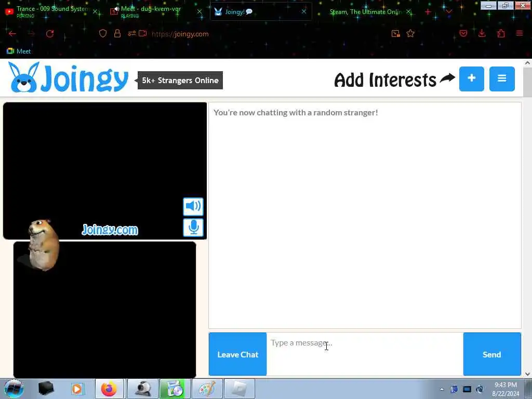Mute the Meet tab via speaker icon
The image size is (532, 399).
tap(116, 9)
